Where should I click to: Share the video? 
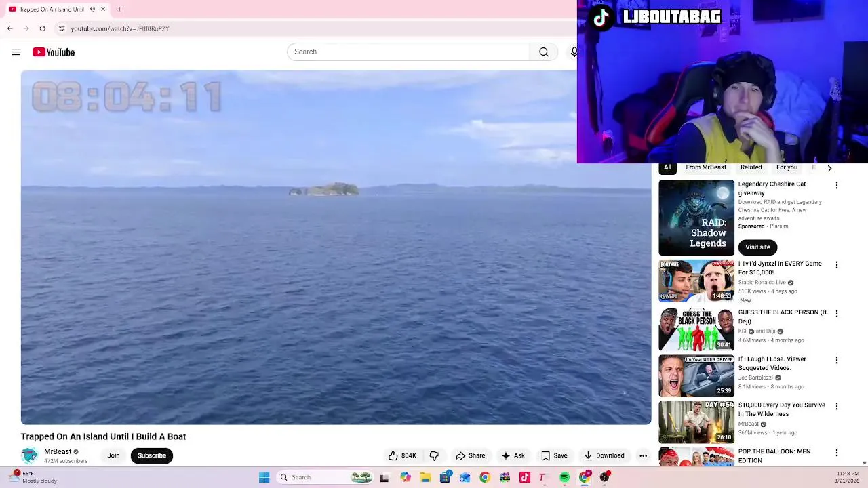[471, 455]
